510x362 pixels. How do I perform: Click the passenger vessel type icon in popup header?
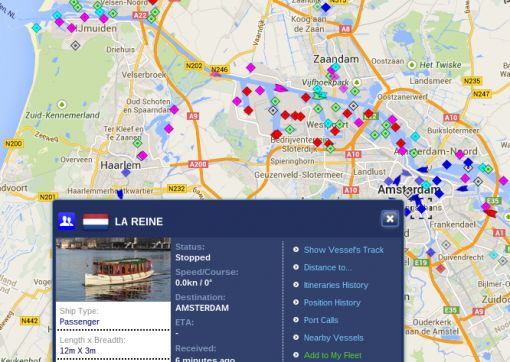click(x=67, y=220)
